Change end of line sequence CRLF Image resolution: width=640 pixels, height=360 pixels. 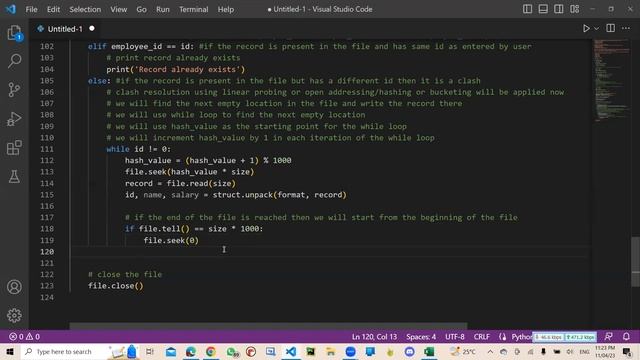(x=482, y=337)
